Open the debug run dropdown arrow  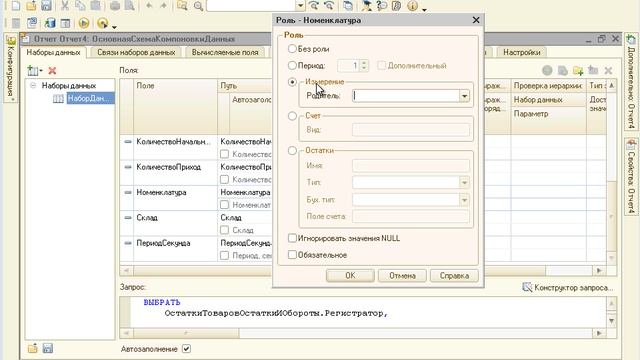(114, 27)
